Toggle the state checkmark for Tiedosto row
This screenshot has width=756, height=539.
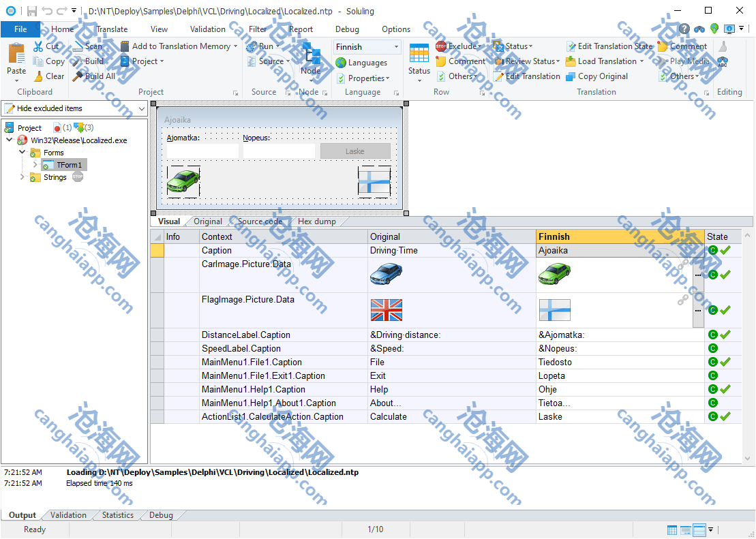[x=725, y=362]
